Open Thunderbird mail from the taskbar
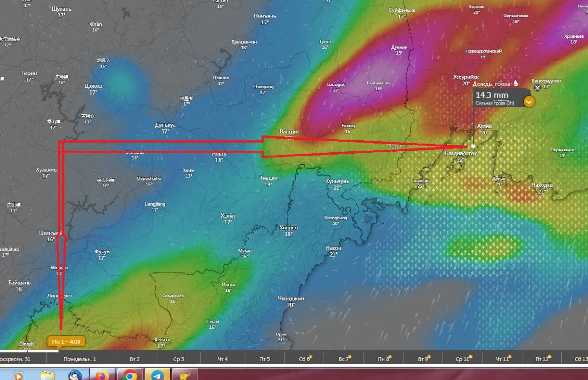588x380 pixels. [x=75, y=375]
